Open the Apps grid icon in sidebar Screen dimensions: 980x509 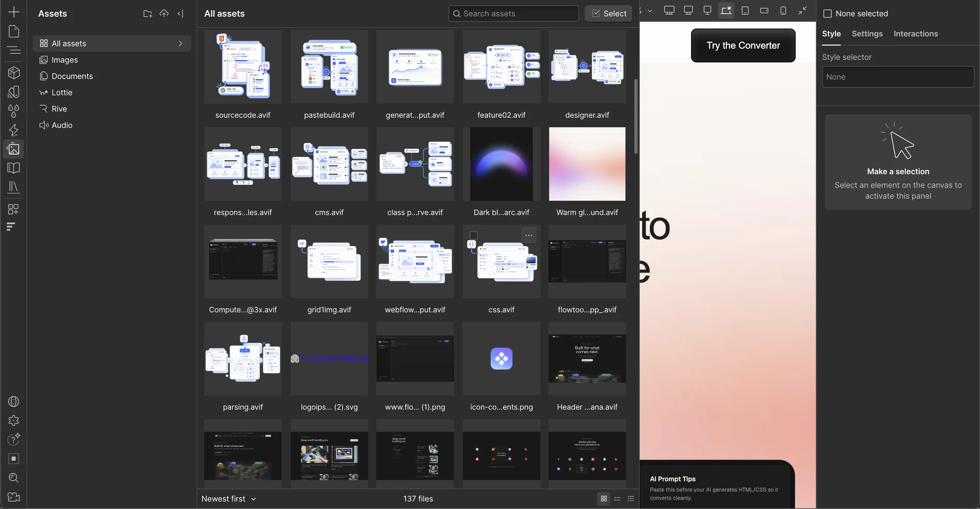(14, 209)
